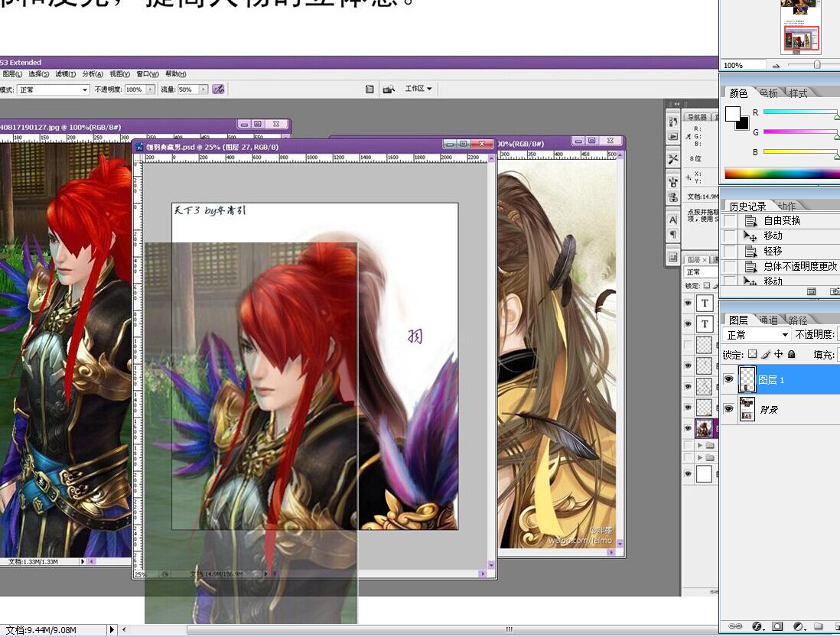Click the link layers icon at panel bottom
Screen dimensions: 840x637
[735, 626]
